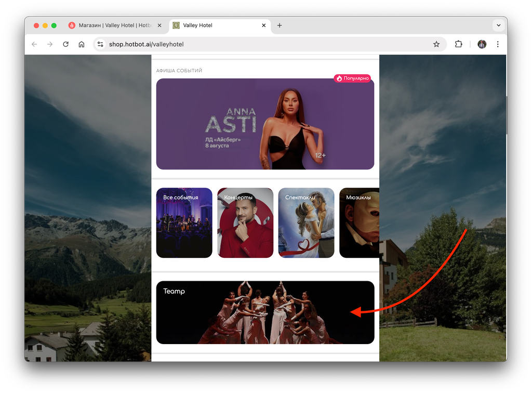Click the АФИША СОБЫТИЙ heading
Image resolution: width=532 pixels, height=394 pixels.
pyautogui.click(x=179, y=71)
